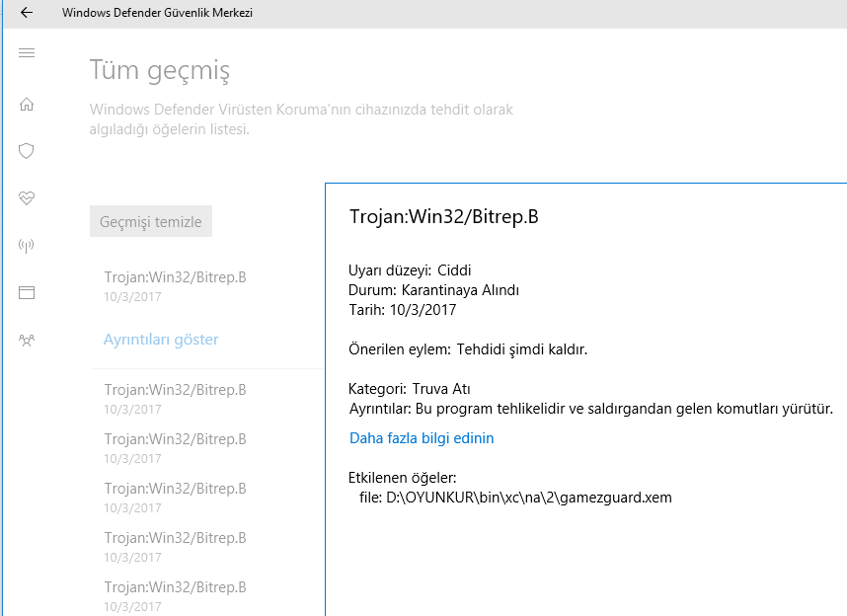Viewport: 847px width, 616px height.
Task: Go to Home via house icon
Action: [27, 104]
